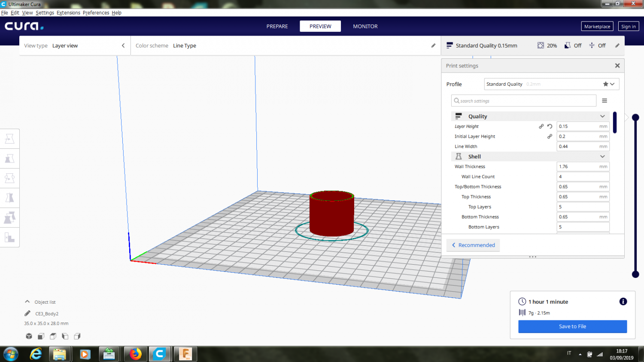Click the search settings input field
The height and width of the screenshot is (362, 644).
524,101
